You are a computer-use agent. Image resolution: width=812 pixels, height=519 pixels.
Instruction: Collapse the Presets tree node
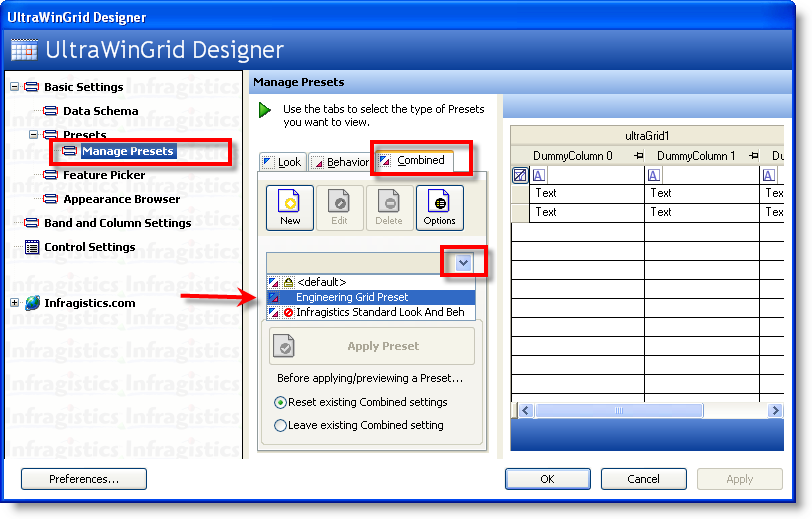tap(34, 134)
